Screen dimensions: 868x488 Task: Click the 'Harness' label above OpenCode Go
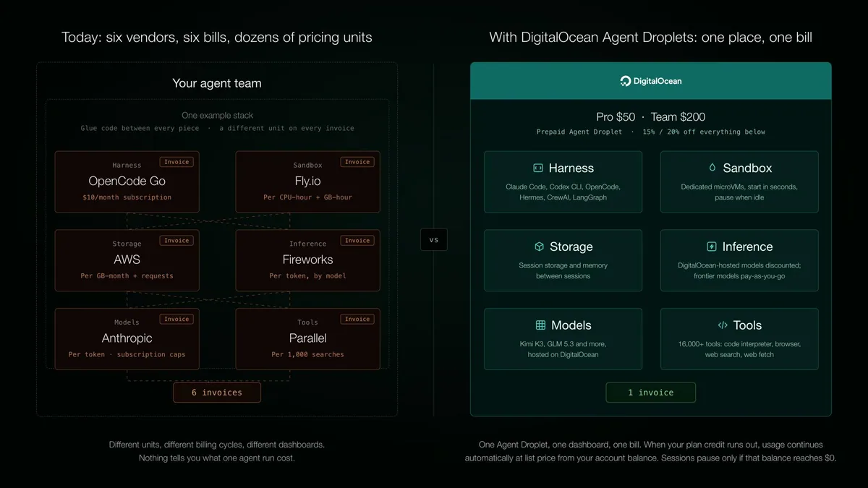127,166
